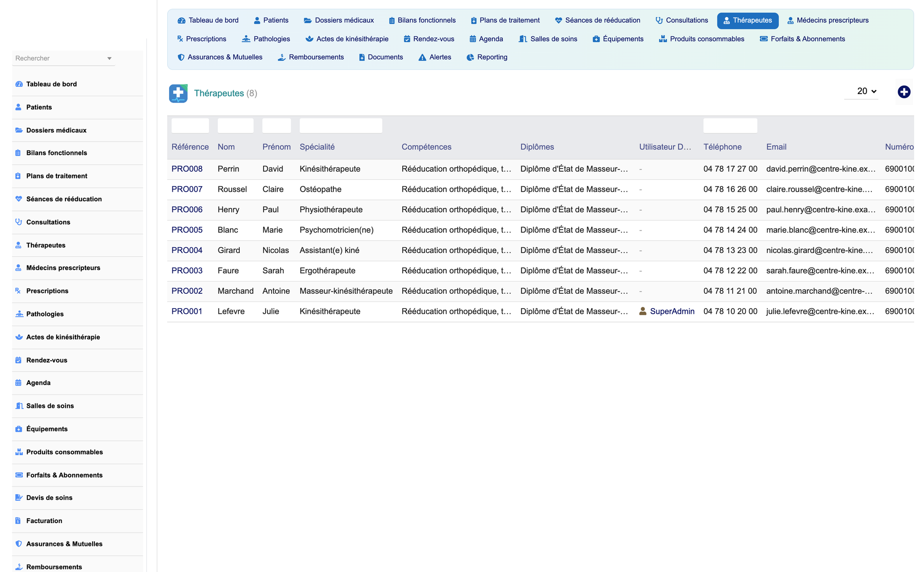Open the Rechercher search dropdown arrow
924x572 pixels.
coord(109,58)
